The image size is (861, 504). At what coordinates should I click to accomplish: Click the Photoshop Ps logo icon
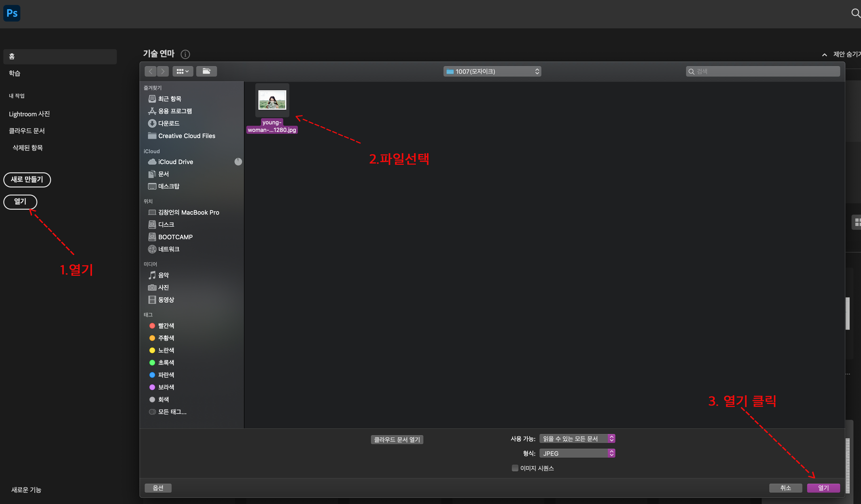(x=12, y=13)
